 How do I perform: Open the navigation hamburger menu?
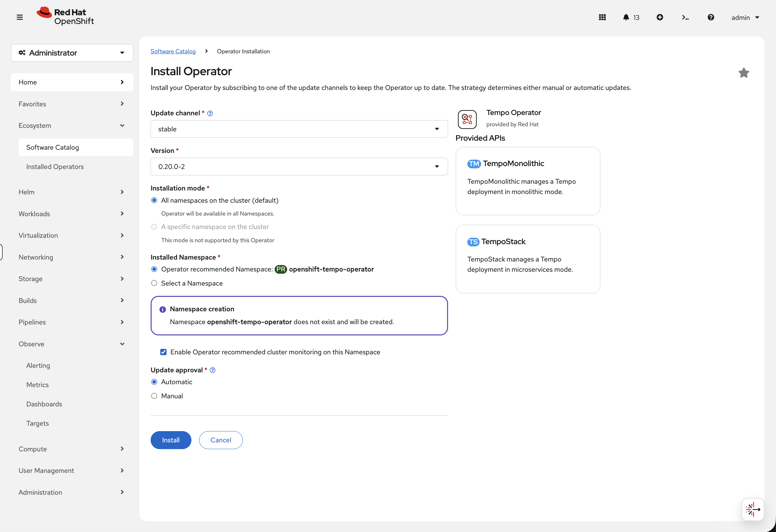(20, 17)
